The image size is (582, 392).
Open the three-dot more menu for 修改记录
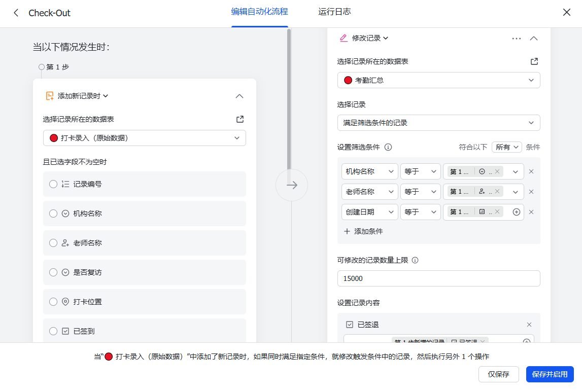pos(517,38)
